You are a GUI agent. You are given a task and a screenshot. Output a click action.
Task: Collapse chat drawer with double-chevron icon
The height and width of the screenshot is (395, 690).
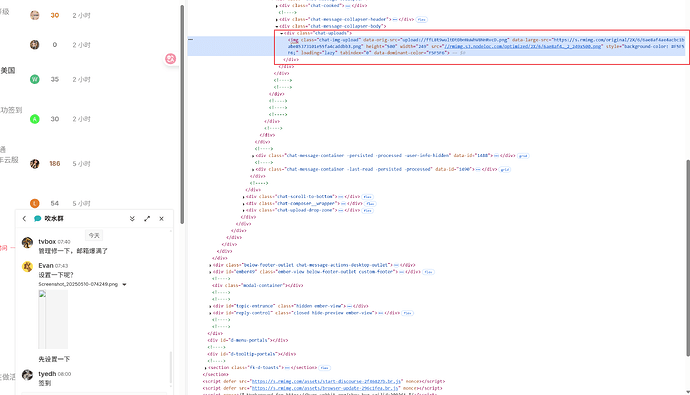click(132, 219)
